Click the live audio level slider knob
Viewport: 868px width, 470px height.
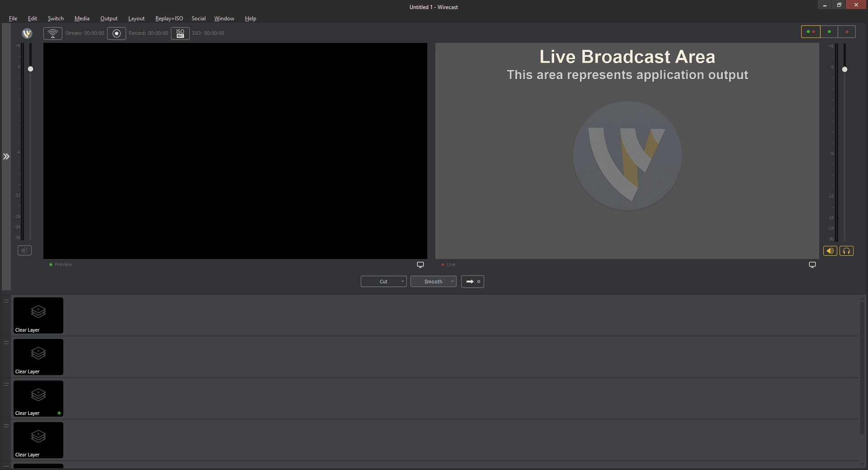(x=844, y=70)
